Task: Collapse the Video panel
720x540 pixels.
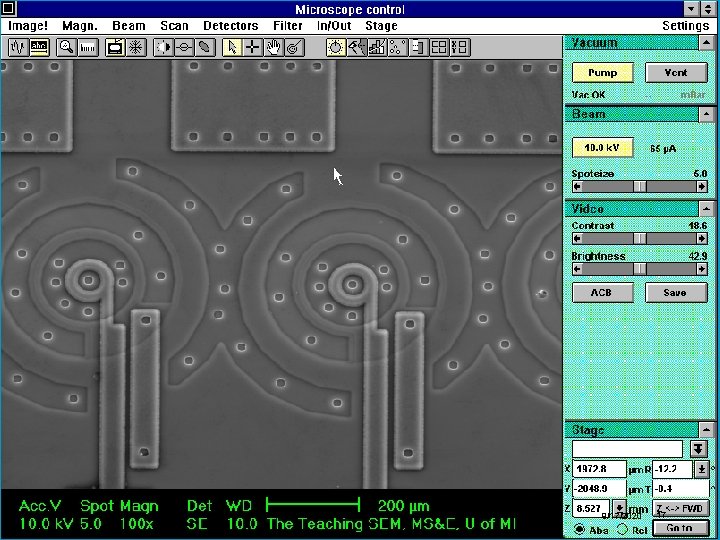Action: coord(706,209)
